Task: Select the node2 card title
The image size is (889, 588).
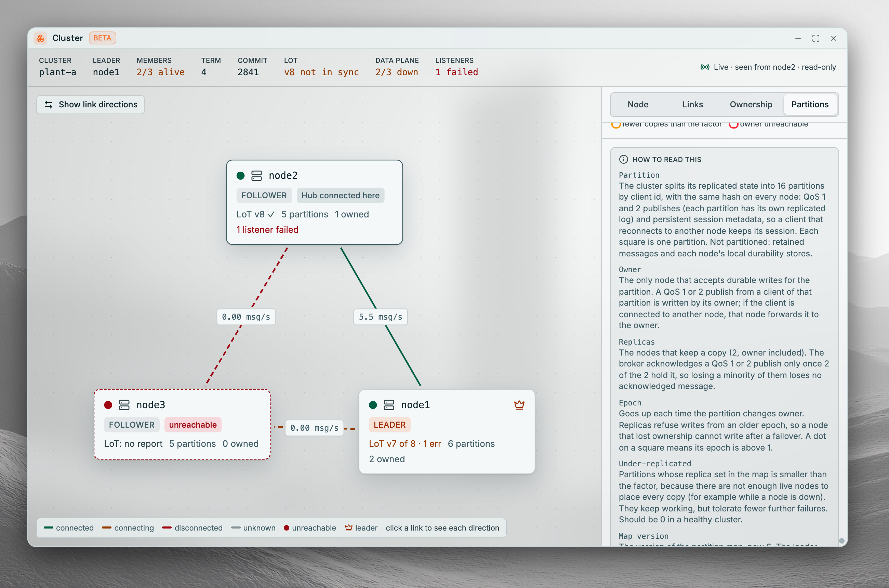Action: [x=283, y=175]
